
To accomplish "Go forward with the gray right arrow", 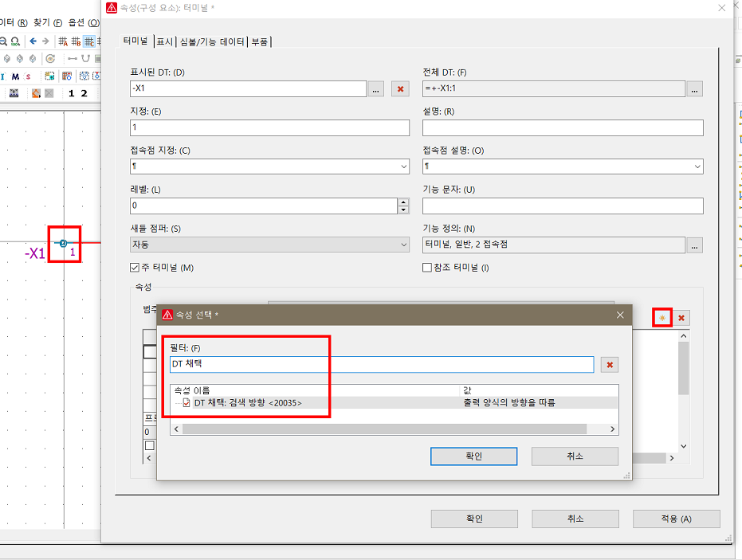I will (45, 41).
